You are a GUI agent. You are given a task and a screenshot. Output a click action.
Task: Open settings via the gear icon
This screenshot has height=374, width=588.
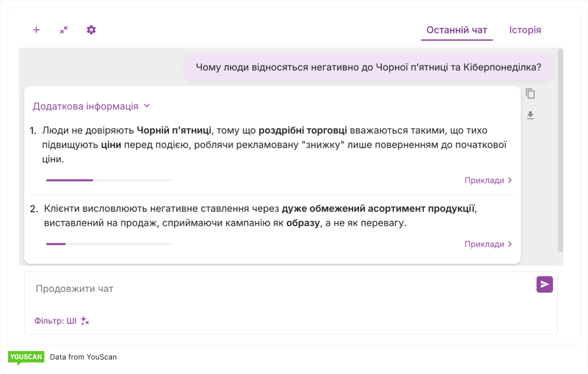coord(91,29)
